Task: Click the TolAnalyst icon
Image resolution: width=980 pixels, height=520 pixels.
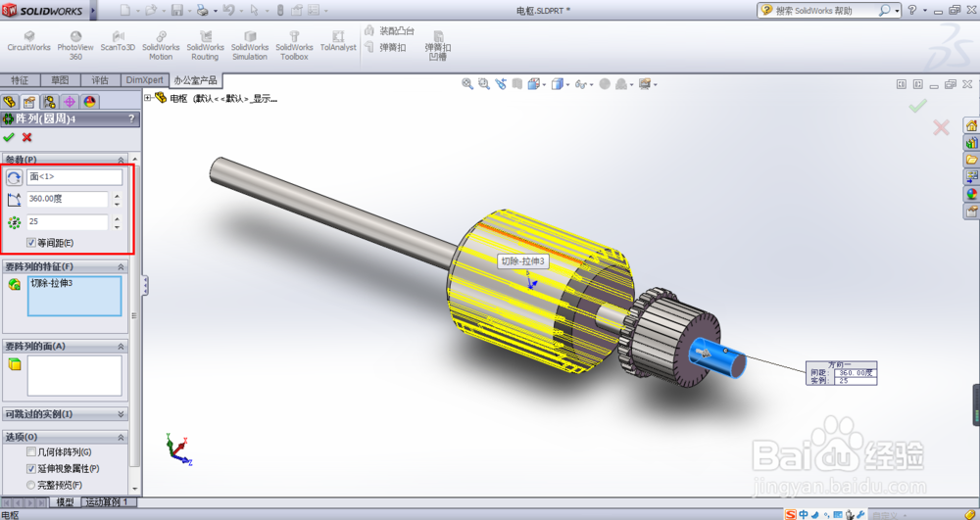Action: tap(338, 42)
